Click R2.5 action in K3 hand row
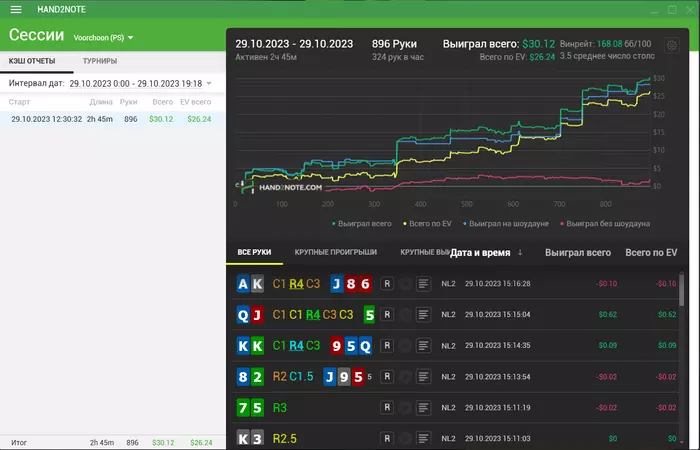 [284, 438]
